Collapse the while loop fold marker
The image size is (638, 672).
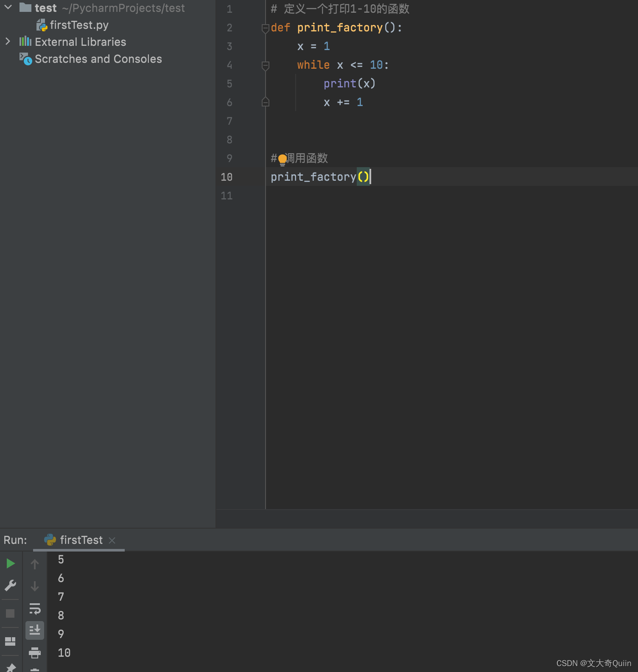(x=266, y=66)
